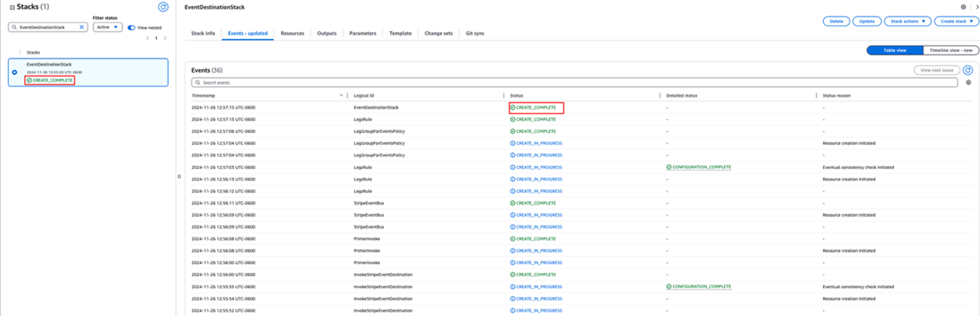Switch to the Parameters tab
This screenshot has width=980, height=316.
363,33
